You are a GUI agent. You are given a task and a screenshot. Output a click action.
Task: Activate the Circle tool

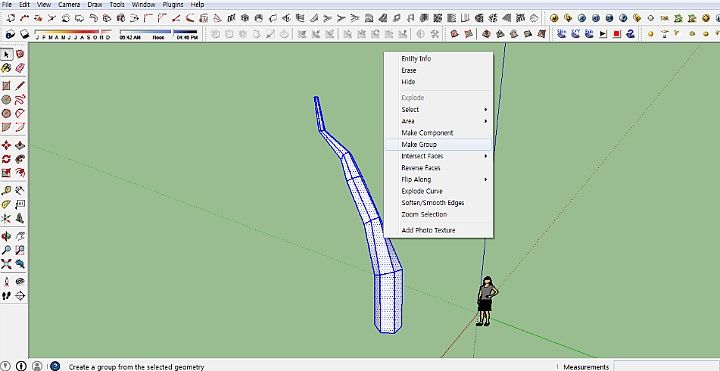[6, 100]
